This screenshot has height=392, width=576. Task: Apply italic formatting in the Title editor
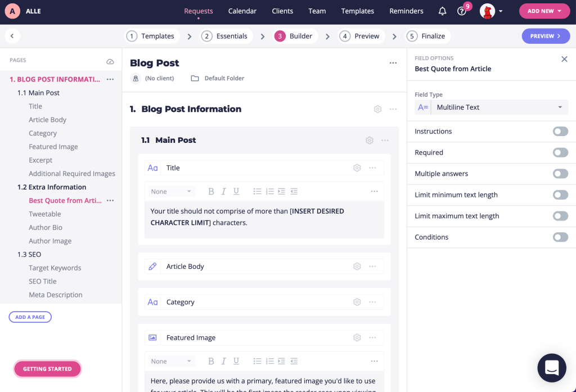point(224,191)
